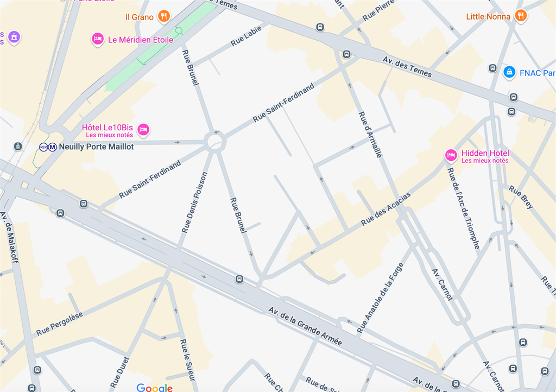The height and width of the screenshot is (392, 556).
Task: Click the purple attraction marker at left edge
Action: pos(14,36)
